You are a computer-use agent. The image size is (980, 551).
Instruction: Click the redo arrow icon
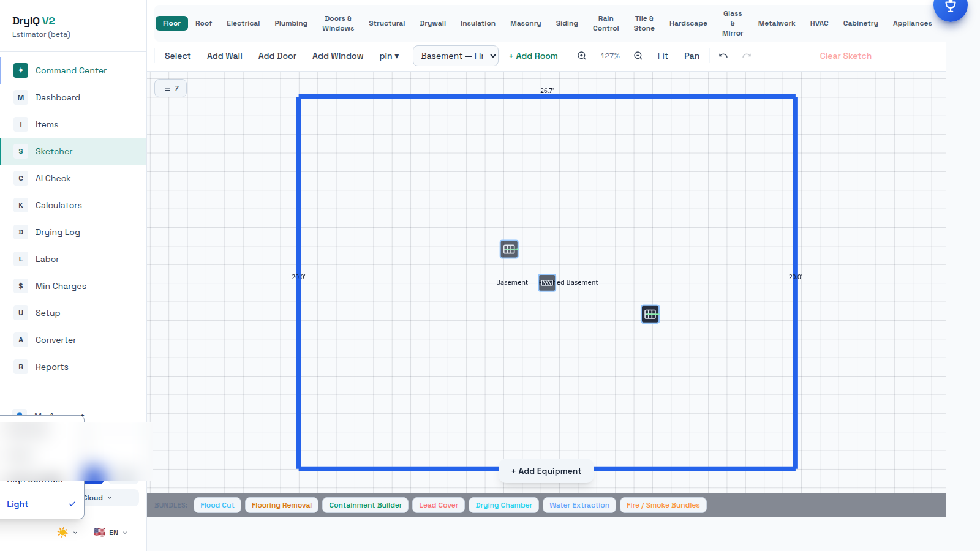[x=747, y=56]
